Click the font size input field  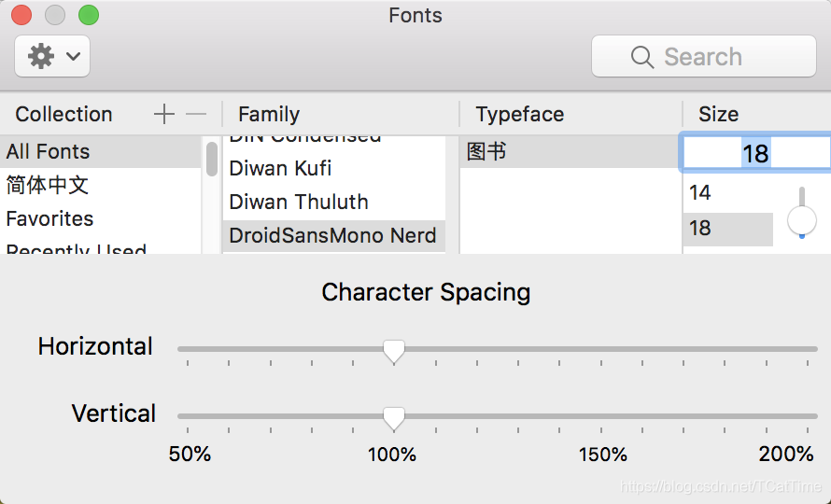(755, 153)
